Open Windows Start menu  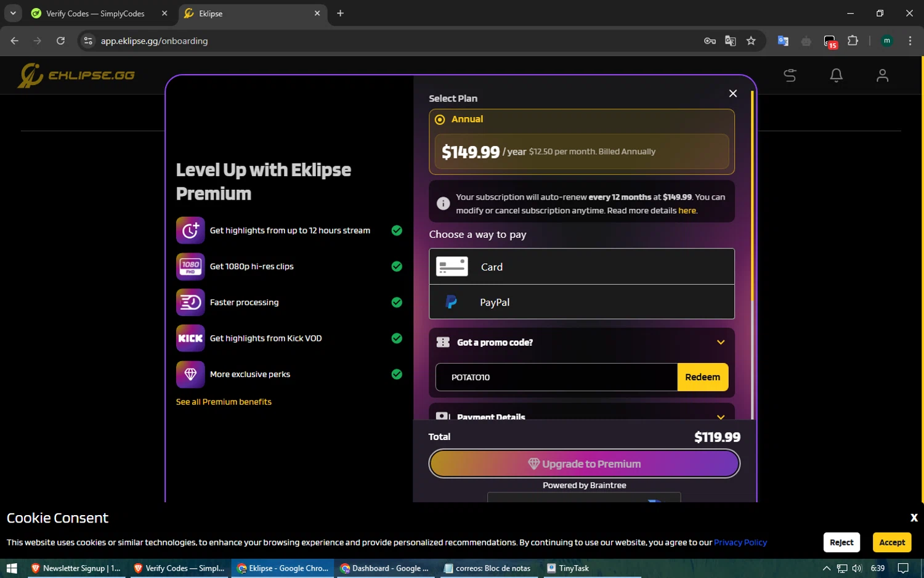tap(11, 568)
